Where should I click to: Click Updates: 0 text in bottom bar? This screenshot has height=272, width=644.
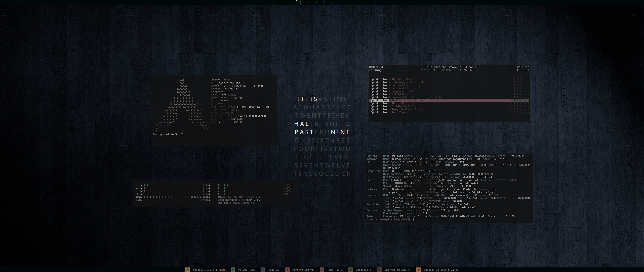(363, 270)
